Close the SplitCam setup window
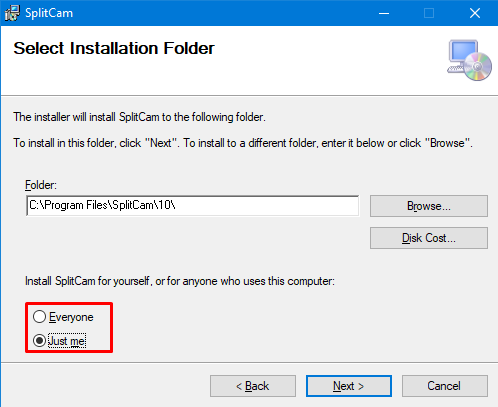 point(475,13)
